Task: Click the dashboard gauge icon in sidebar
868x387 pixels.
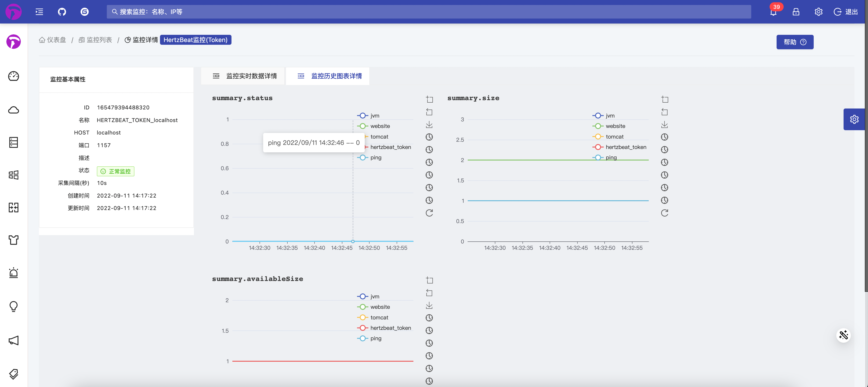Action: [14, 76]
